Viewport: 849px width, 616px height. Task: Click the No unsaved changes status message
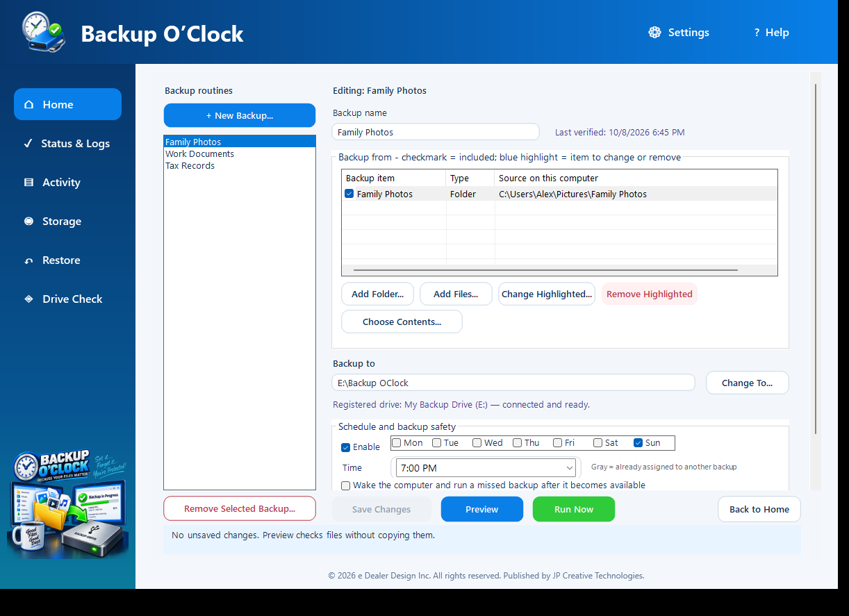click(x=303, y=535)
